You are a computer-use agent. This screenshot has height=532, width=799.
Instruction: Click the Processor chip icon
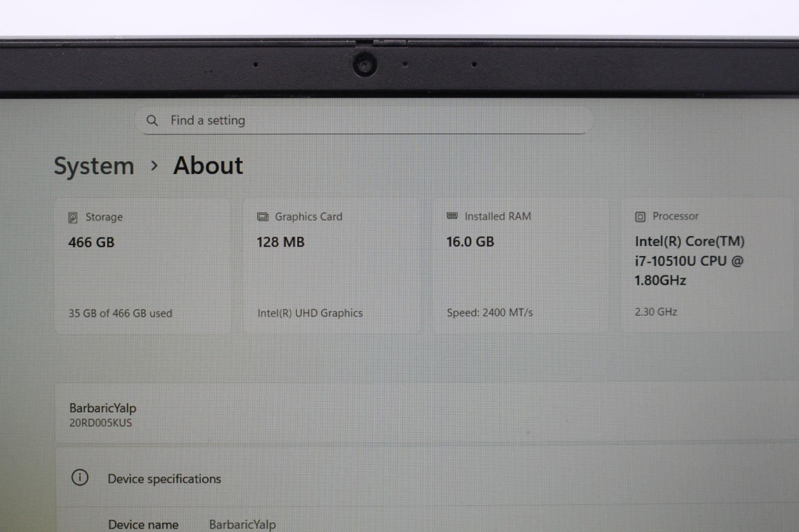point(640,217)
